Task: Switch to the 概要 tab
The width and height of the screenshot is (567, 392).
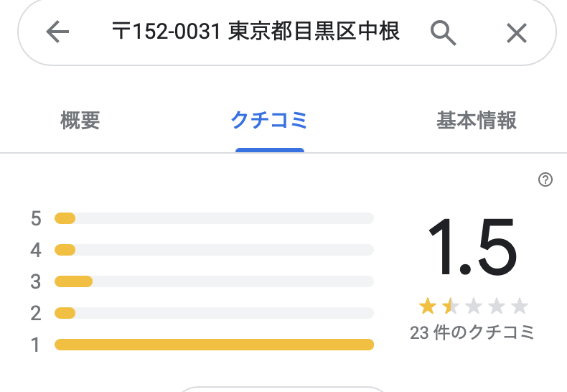Action: pyautogui.click(x=80, y=121)
